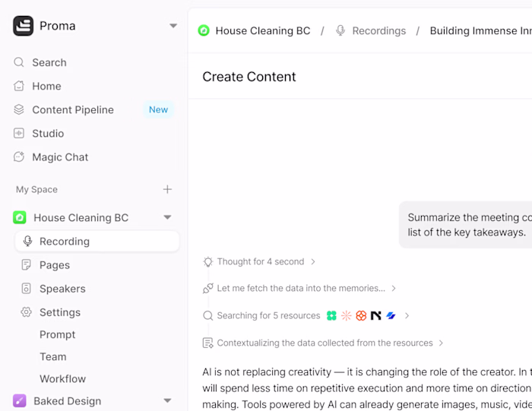532x411 pixels.
Task: Click the green House Cleaning BC sidebar icon
Action: tap(20, 217)
